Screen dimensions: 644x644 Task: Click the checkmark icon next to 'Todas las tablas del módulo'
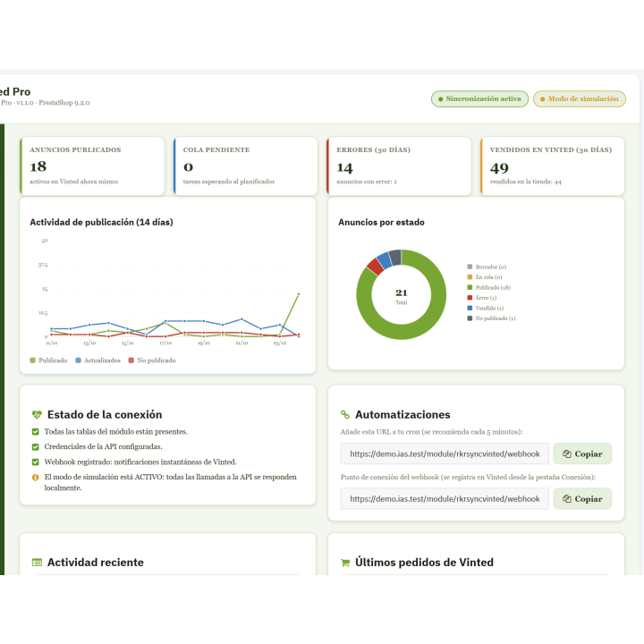coord(35,432)
